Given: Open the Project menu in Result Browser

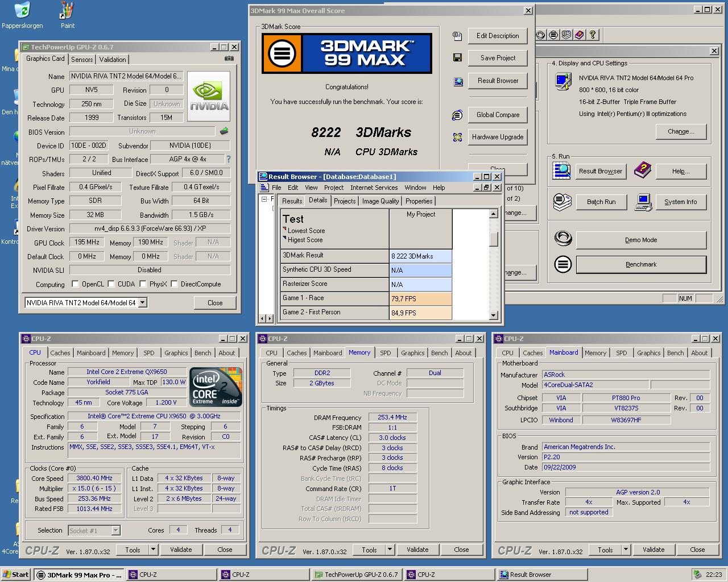Looking at the screenshot, I should tap(334, 188).
